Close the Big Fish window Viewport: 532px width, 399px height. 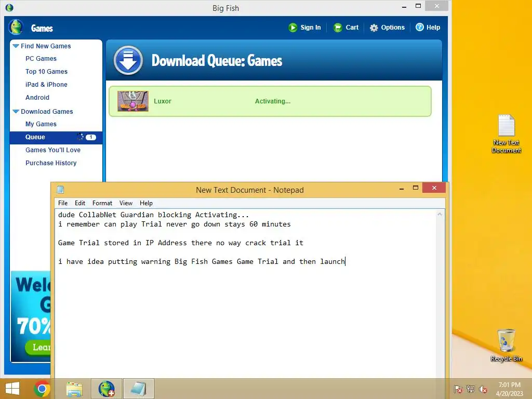tap(436, 6)
